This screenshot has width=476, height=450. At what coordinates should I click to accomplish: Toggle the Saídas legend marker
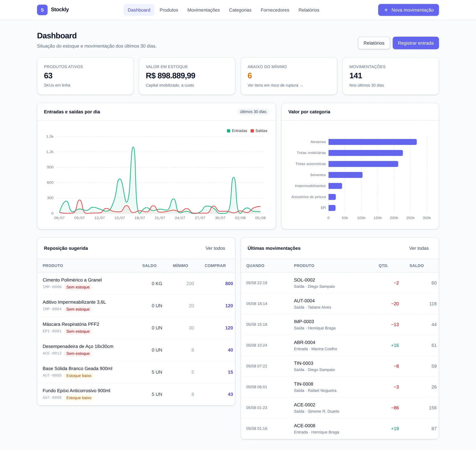252,131
